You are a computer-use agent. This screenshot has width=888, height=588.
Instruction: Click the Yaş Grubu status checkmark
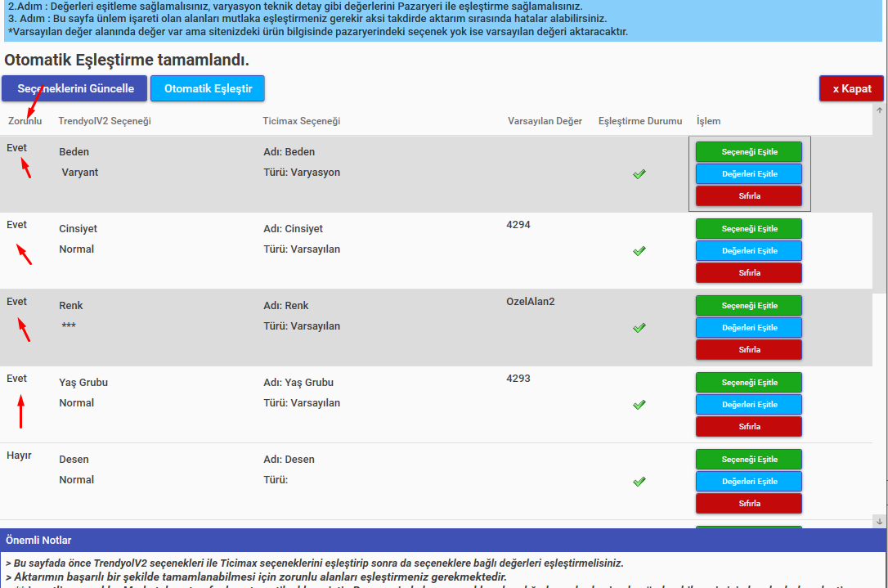coord(639,405)
